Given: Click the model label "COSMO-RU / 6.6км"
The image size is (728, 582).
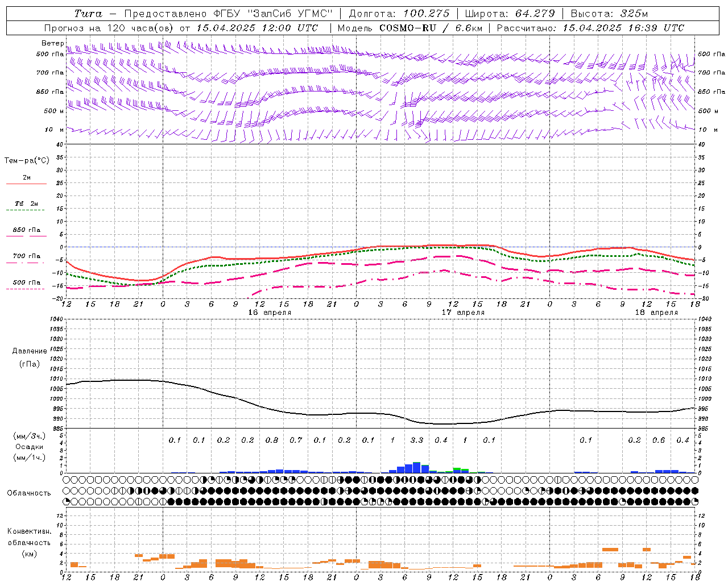Looking at the screenshot, I should pos(431,28).
